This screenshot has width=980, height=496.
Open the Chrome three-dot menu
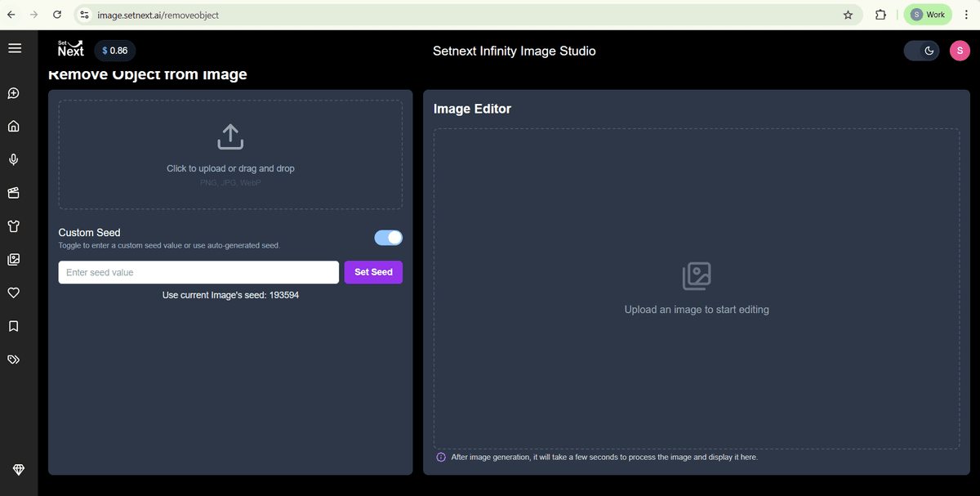(966, 15)
